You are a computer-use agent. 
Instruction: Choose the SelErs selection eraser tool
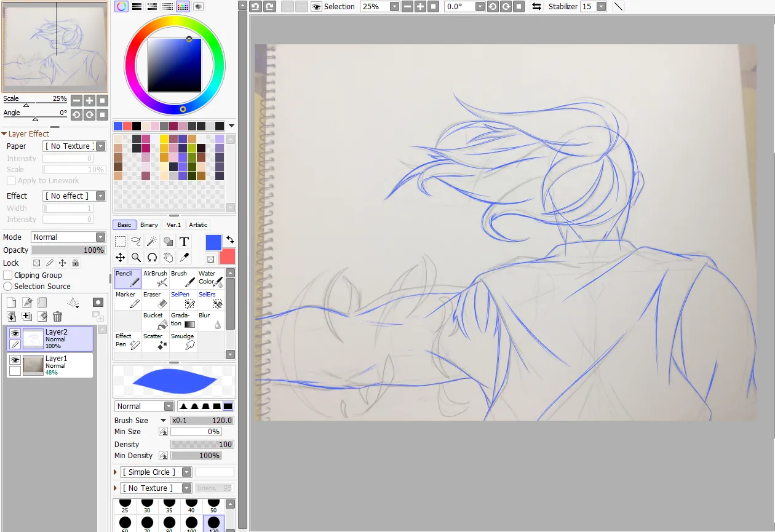[211, 300]
